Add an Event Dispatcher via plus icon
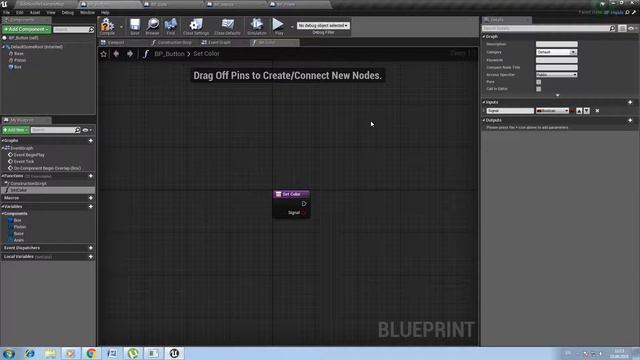 coord(91,248)
